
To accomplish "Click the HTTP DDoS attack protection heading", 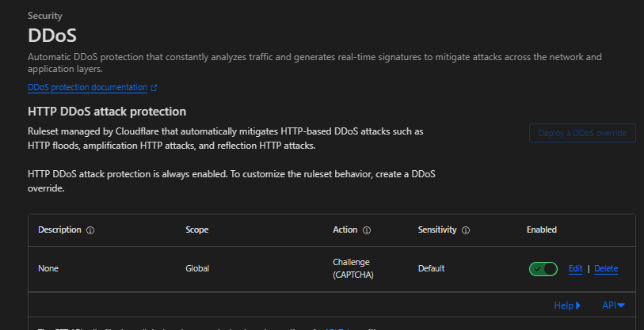I will (x=107, y=112).
